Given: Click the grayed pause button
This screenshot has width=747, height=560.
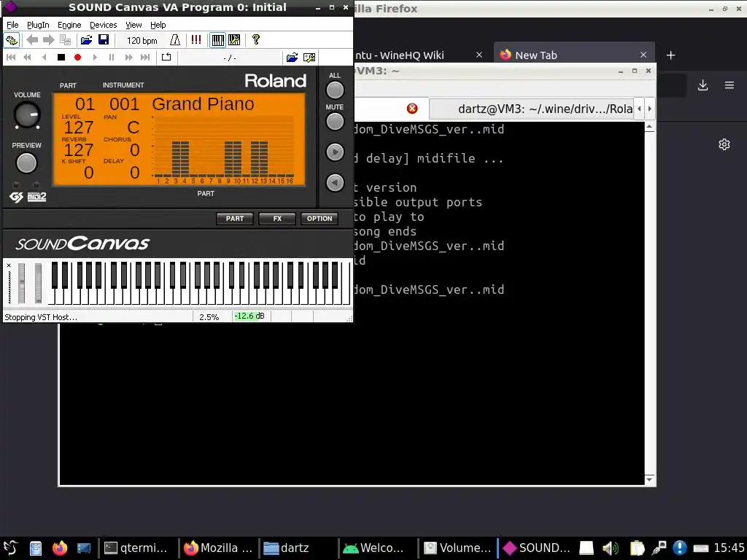Looking at the screenshot, I should pyautogui.click(x=112, y=58).
